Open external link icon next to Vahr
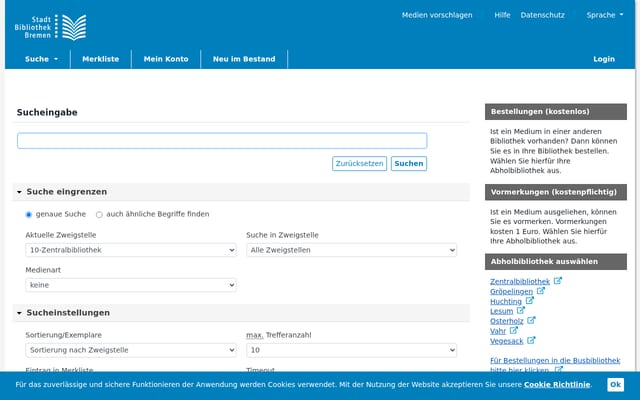 [514, 330]
